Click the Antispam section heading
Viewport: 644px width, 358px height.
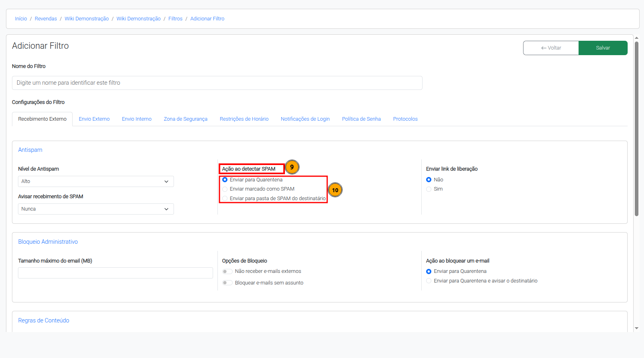(x=30, y=150)
